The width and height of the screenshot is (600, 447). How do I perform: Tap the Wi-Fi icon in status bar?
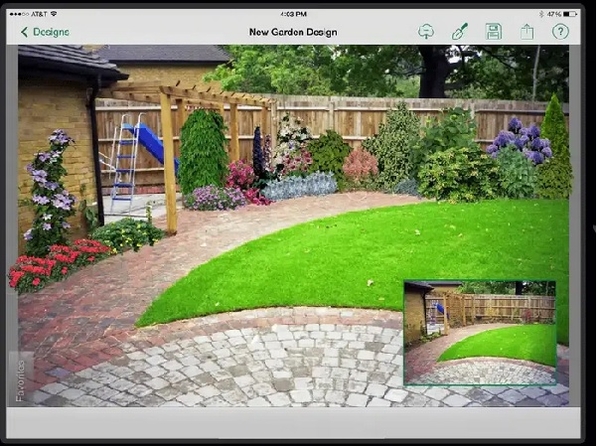[54, 14]
